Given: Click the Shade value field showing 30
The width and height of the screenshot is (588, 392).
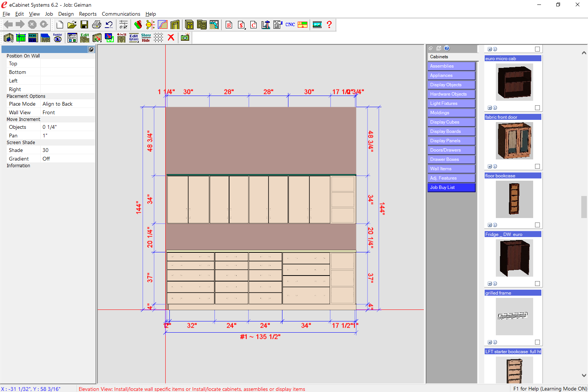Looking at the screenshot, I should click(x=67, y=150).
